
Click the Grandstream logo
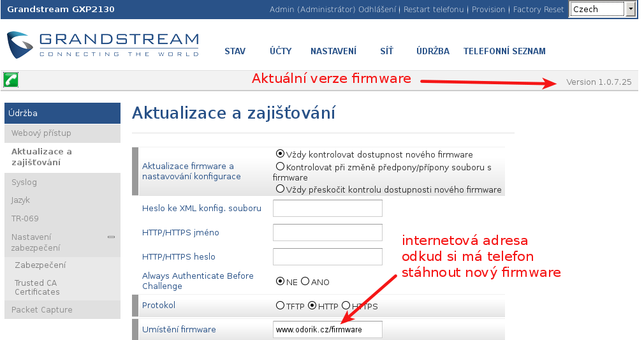pos(103,45)
